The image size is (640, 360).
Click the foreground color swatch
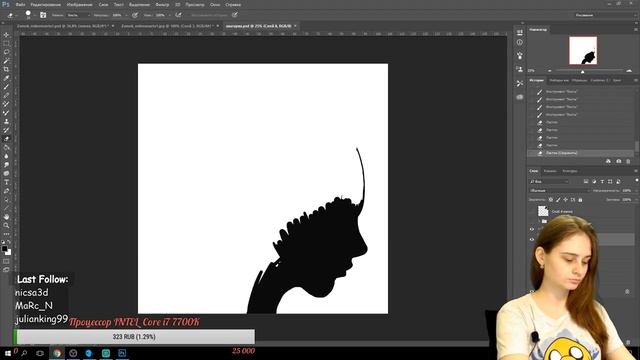[x=4, y=248]
